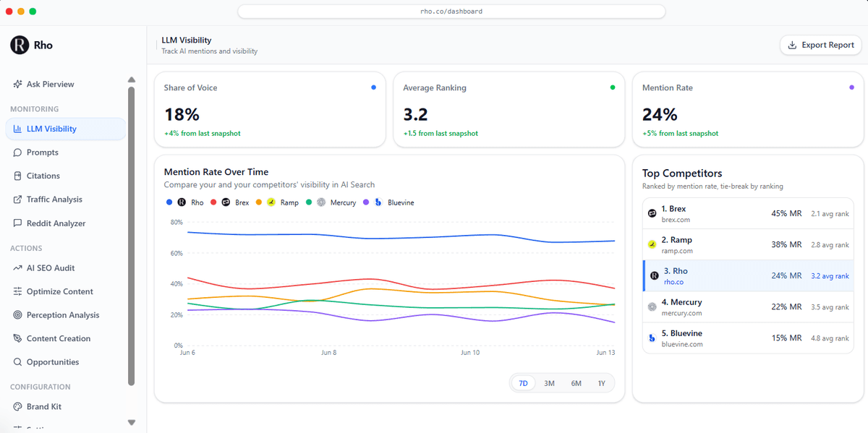Viewport: 868px width, 433px height.
Task: Click the Opportunities magnifier icon
Action: tap(18, 362)
